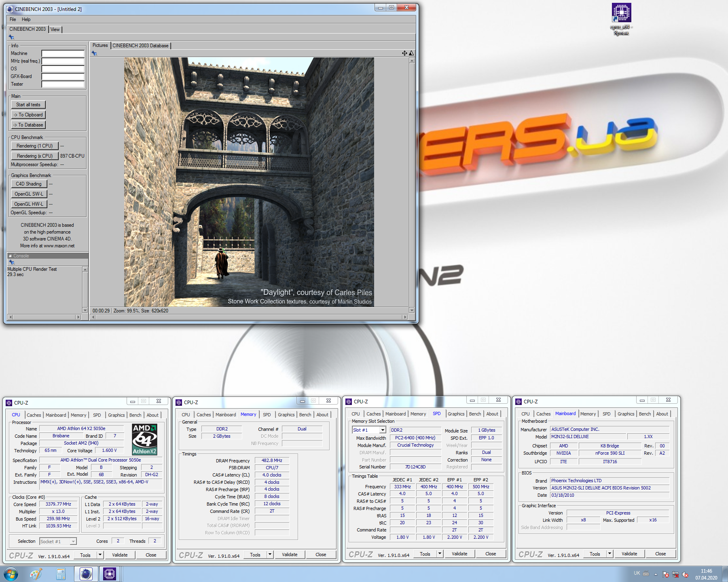Image resolution: width=728 pixels, height=582 pixels.
Task: Open the Slot #1 memory slot dropdown
Action: (x=383, y=430)
